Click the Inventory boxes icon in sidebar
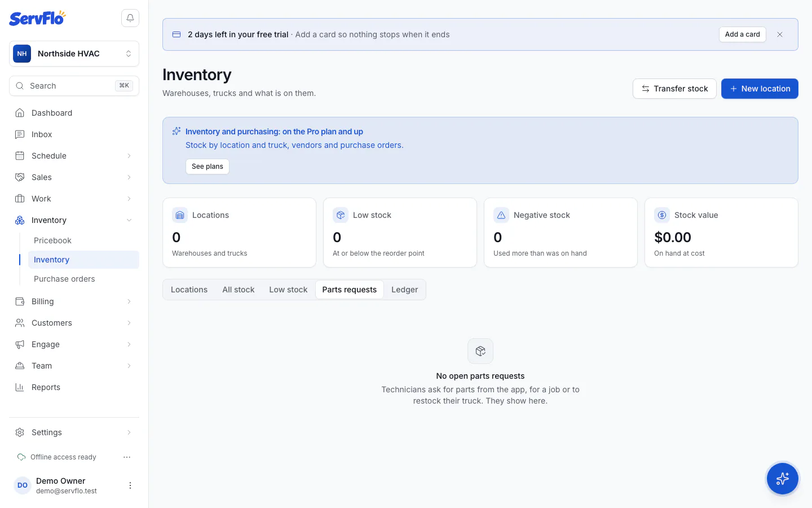The height and width of the screenshot is (508, 812). click(20, 220)
